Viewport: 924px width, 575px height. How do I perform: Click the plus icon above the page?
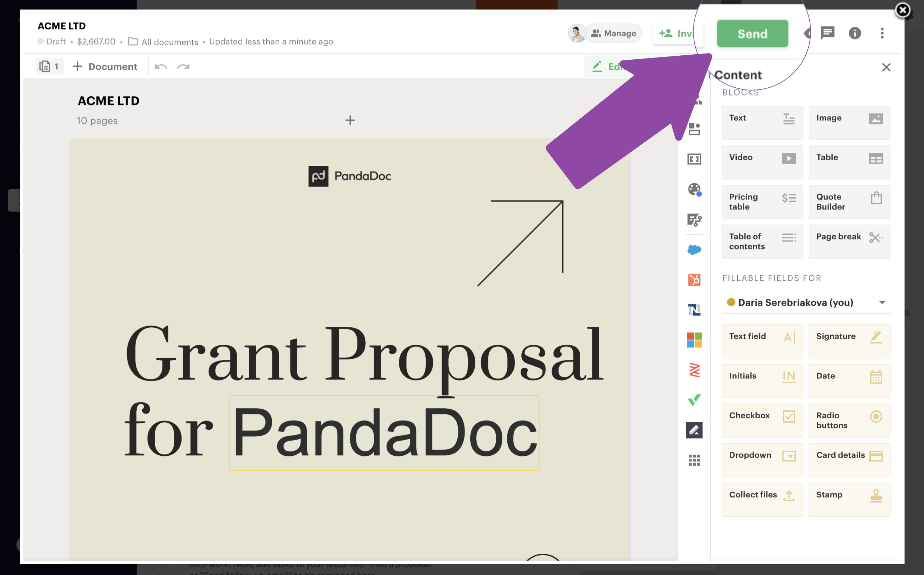tap(350, 120)
